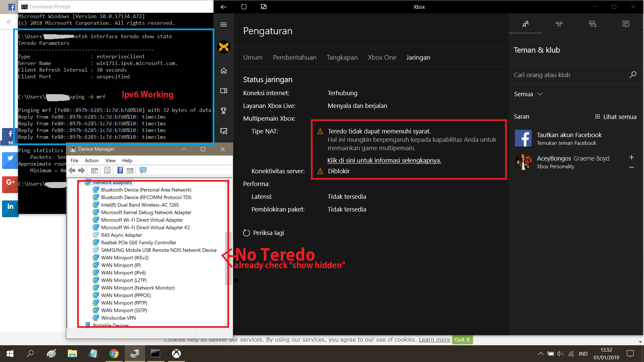Open File Explorer from the taskbar
This screenshot has width=644, height=362.
tap(72, 354)
